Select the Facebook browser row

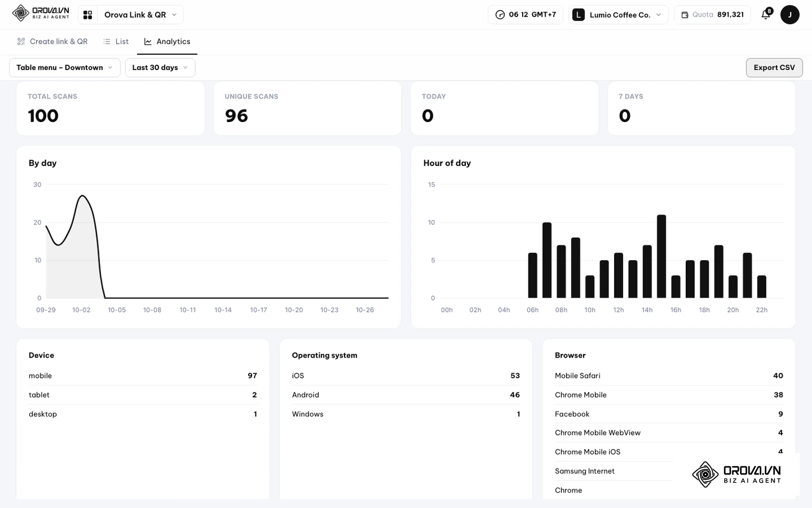669,414
